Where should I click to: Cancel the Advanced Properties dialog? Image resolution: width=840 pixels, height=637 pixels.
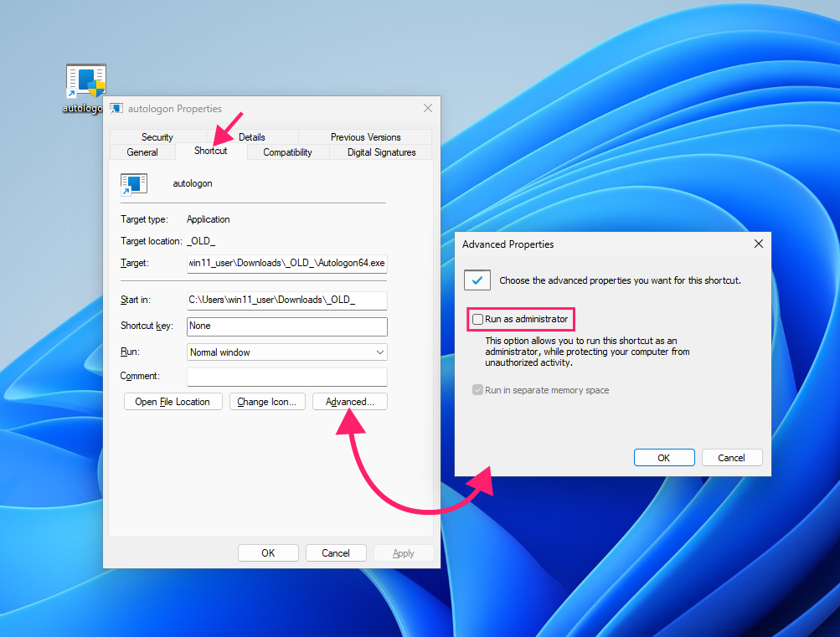[732, 458]
